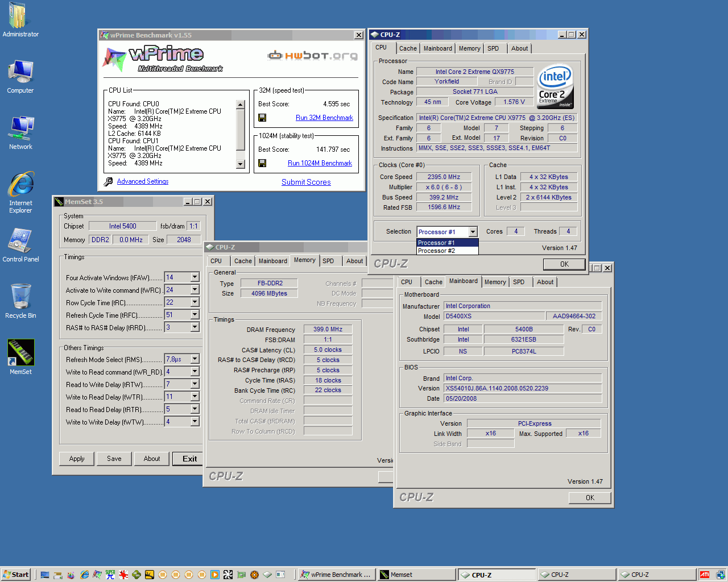Image resolution: width=728 pixels, height=582 pixels.
Task: Open the Refresh Cycle Time (tRFC) dropdown
Action: coord(195,315)
